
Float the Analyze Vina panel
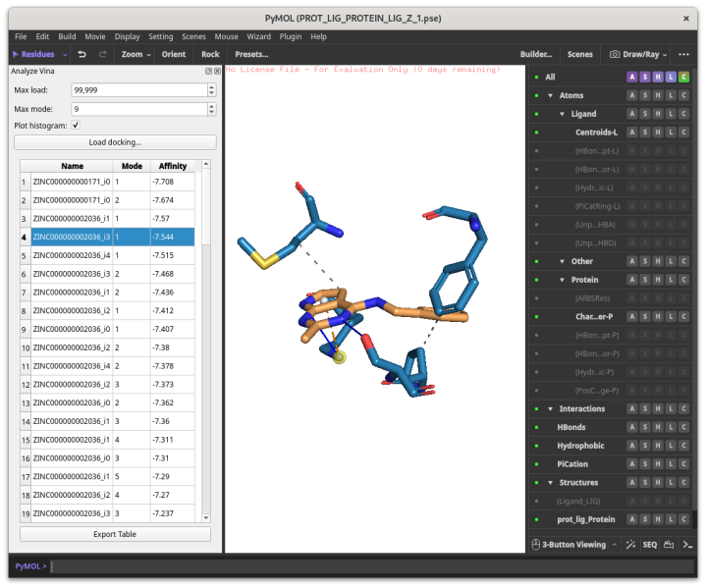pyautogui.click(x=208, y=72)
